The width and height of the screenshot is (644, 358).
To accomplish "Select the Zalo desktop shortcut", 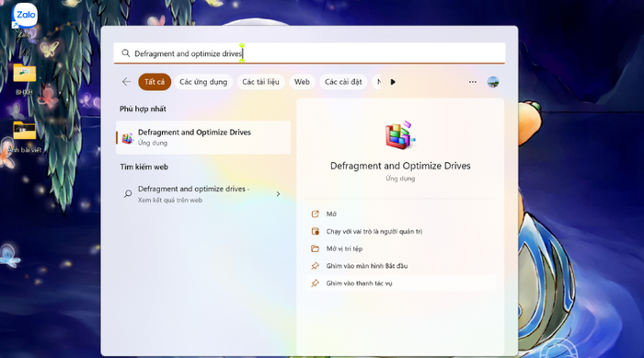I will tap(24, 20).
